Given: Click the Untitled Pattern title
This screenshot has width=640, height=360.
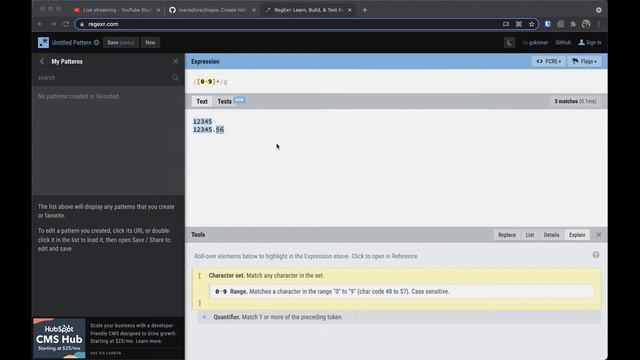Looking at the screenshot, I should [x=71, y=42].
